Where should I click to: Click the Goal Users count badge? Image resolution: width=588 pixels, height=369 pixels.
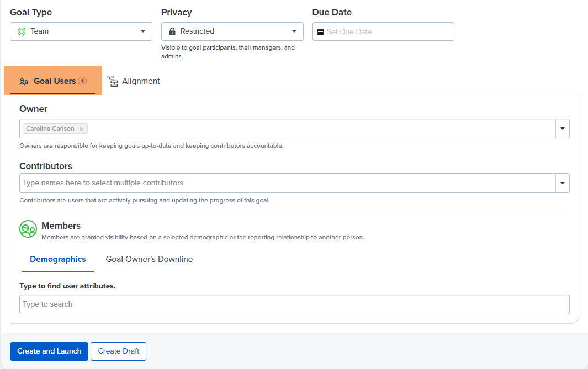click(x=82, y=81)
